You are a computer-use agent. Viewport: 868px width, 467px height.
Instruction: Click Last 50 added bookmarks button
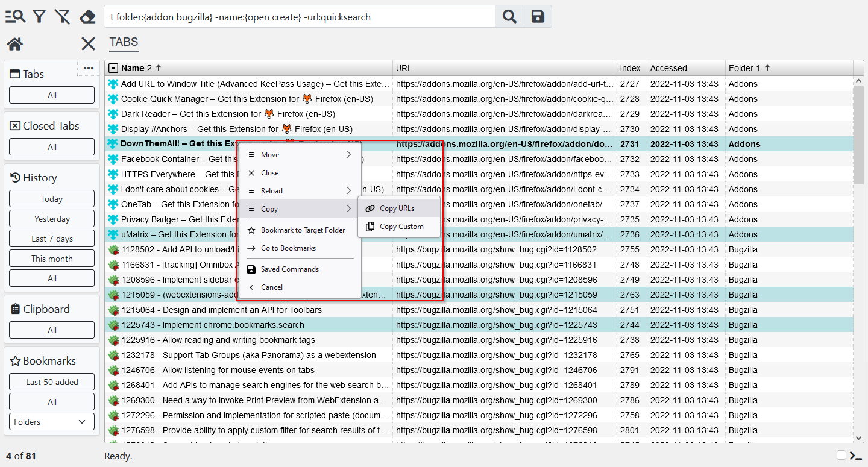(52, 382)
